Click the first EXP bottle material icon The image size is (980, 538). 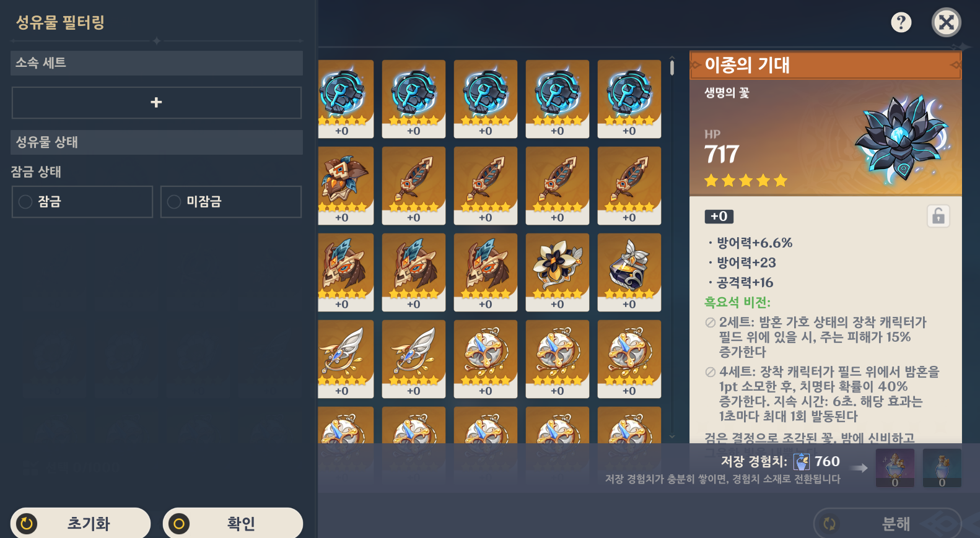[895, 468]
